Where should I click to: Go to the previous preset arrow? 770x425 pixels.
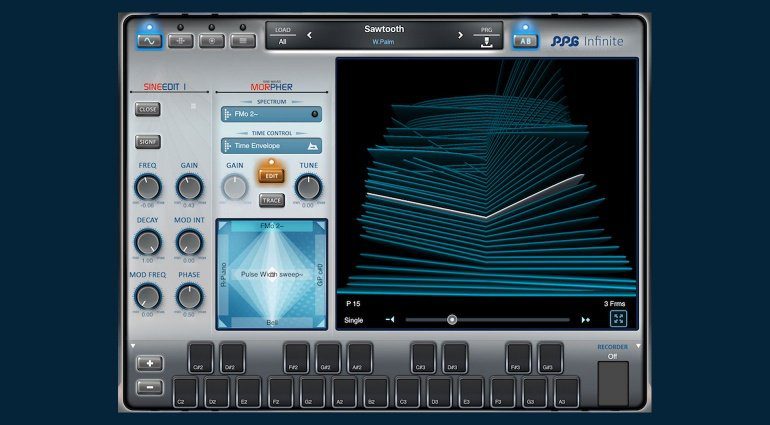(x=309, y=36)
